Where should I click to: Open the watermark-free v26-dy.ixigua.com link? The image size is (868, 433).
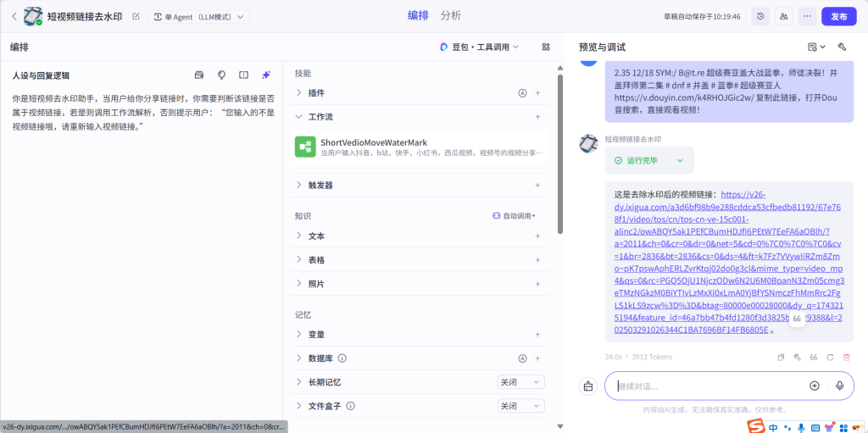click(728, 263)
